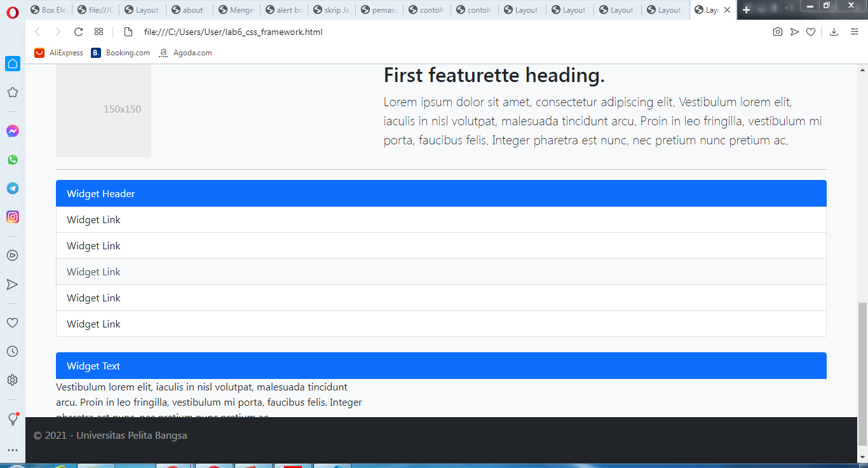Open Facebook Messenger from the sidebar

tap(12, 131)
